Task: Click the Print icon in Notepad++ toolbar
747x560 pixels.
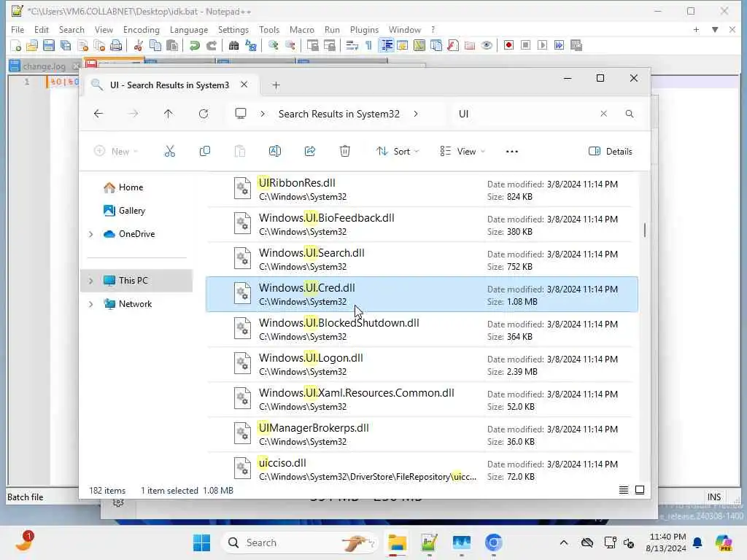Action: click(116, 46)
